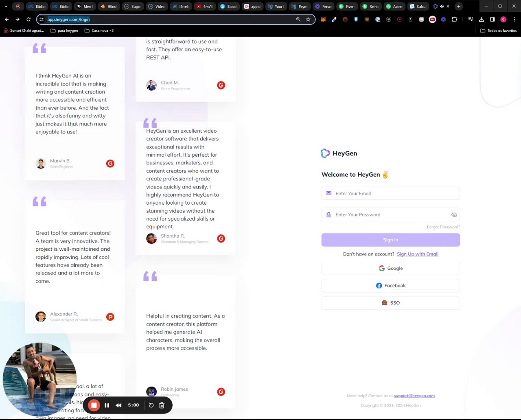Open Sign Up with Email link
Image resolution: width=521 pixels, height=420 pixels.
[418, 254]
